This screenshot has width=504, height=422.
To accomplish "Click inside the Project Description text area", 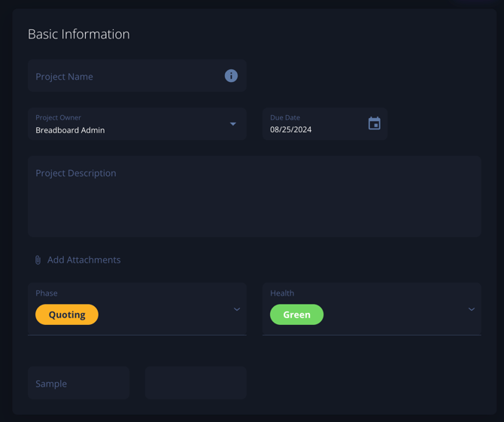I will tap(254, 199).
